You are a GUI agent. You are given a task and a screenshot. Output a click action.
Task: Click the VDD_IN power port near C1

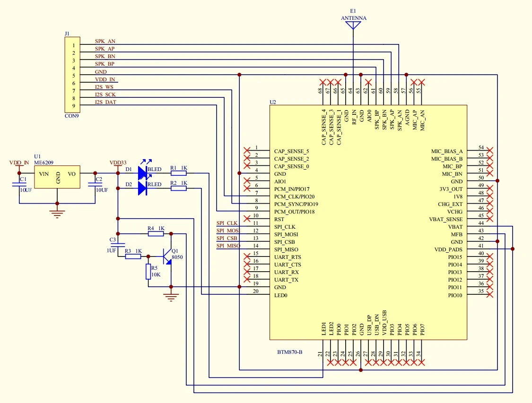(x=19, y=163)
